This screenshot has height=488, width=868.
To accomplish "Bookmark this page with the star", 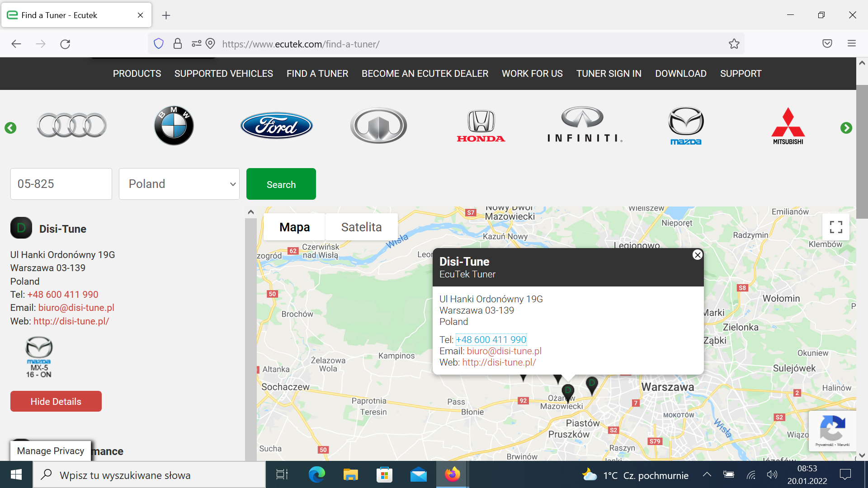I will coord(734,44).
